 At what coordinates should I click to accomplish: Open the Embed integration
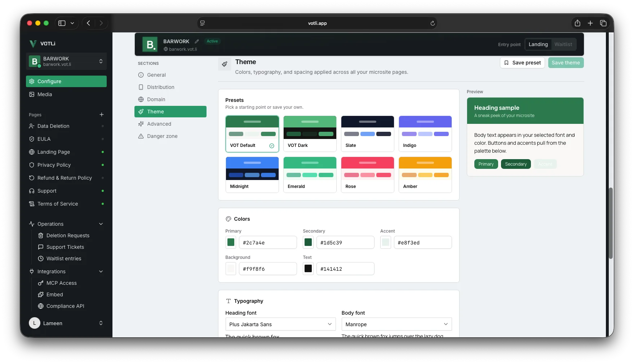coord(70,295)
